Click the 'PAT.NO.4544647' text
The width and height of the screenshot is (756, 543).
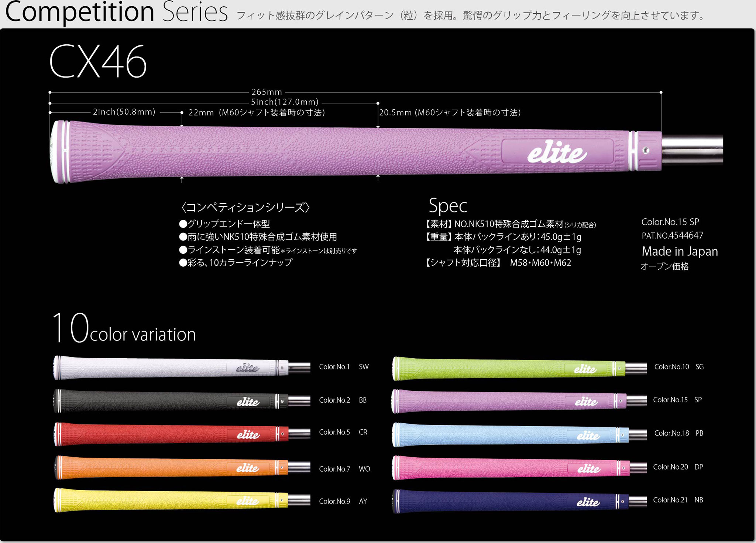673,236
